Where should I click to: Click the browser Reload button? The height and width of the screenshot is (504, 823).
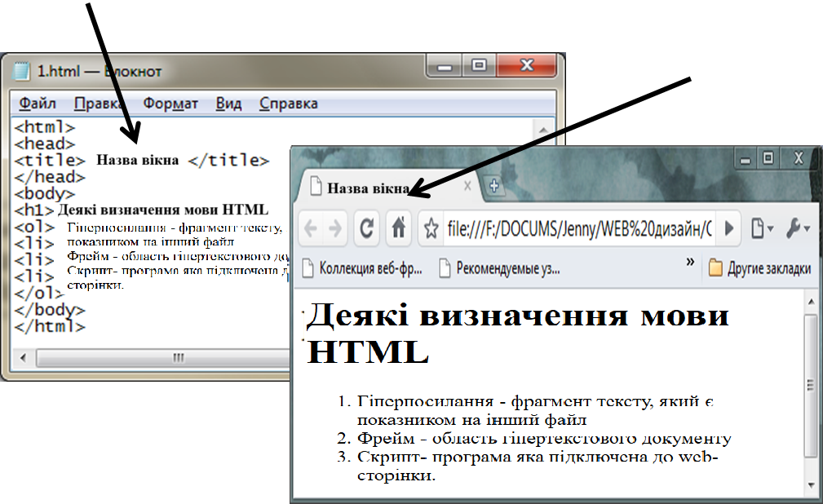(x=367, y=228)
